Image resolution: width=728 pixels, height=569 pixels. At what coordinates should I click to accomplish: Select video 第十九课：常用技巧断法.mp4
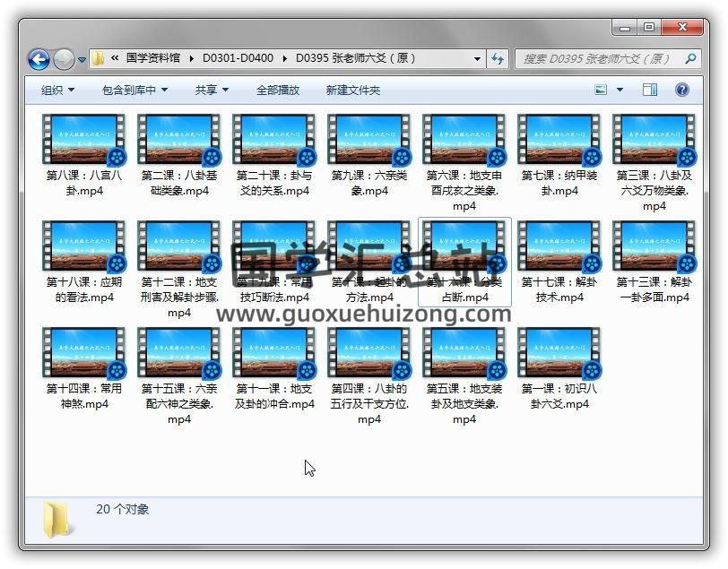(x=274, y=263)
